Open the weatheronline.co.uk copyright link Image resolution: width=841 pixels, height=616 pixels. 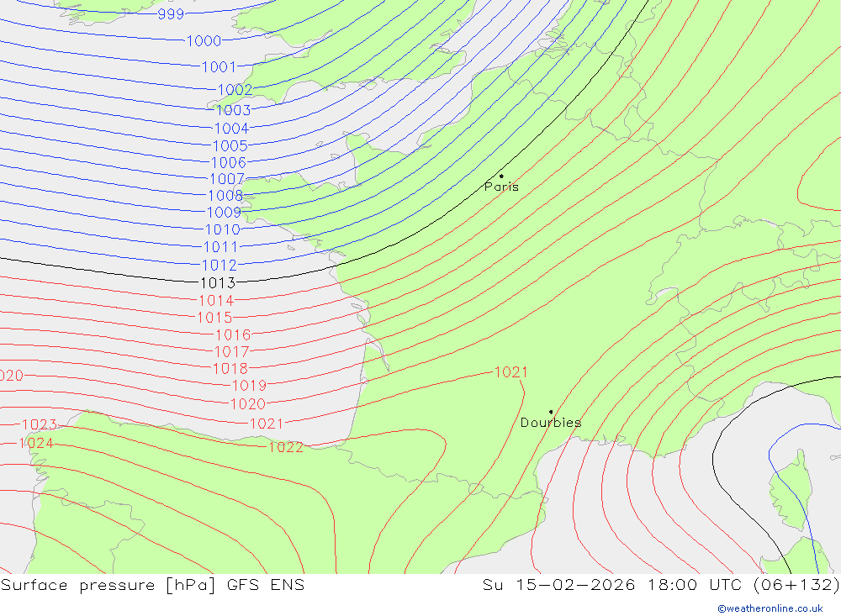click(x=770, y=608)
